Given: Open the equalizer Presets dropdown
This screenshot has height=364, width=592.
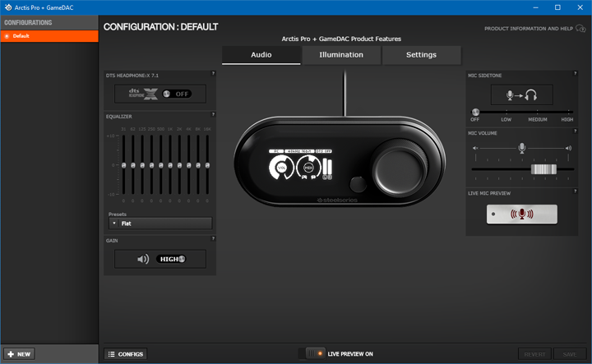Looking at the screenshot, I should pos(160,223).
